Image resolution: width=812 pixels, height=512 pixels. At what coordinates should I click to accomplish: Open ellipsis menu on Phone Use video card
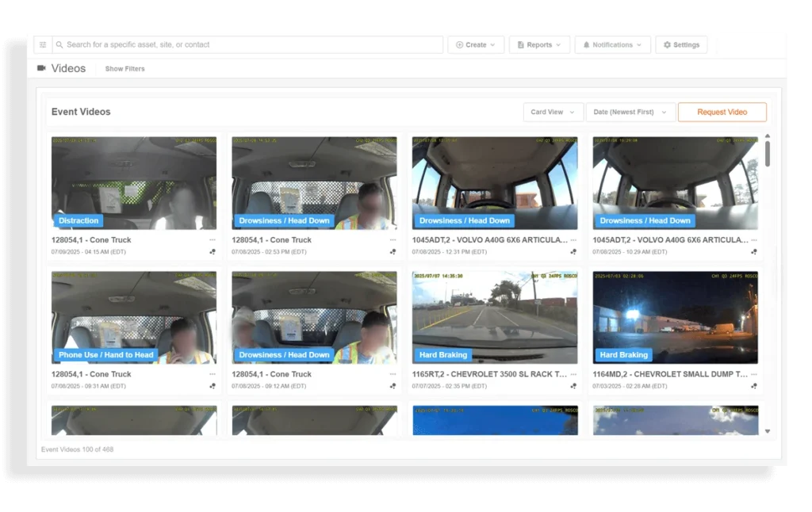click(213, 374)
